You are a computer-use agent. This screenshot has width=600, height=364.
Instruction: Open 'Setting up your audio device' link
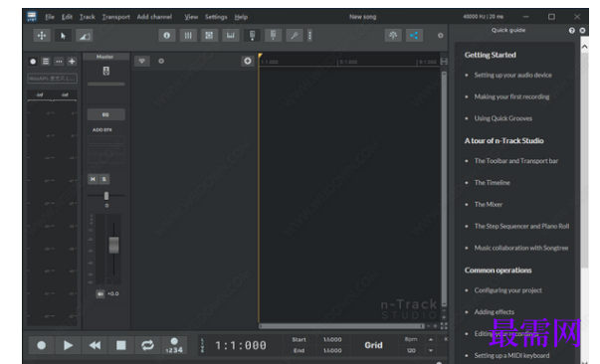[513, 75]
